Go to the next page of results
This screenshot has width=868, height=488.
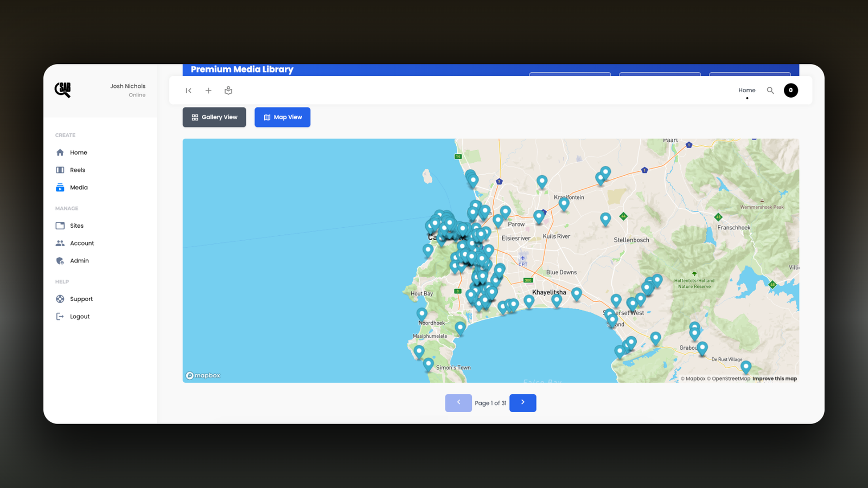(x=523, y=403)
